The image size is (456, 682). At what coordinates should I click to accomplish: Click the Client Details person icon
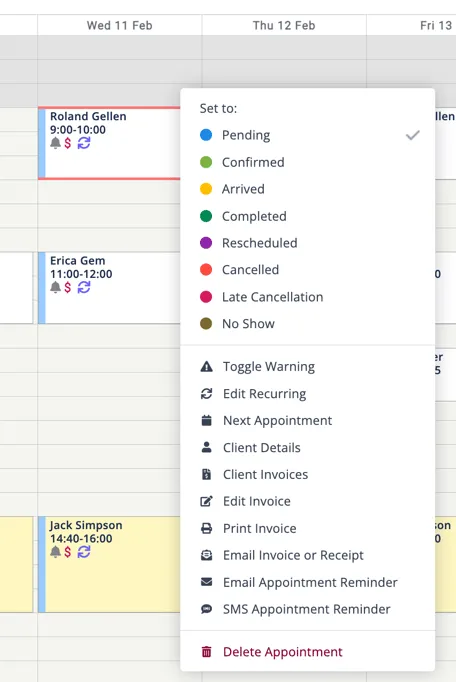(206, 447)
